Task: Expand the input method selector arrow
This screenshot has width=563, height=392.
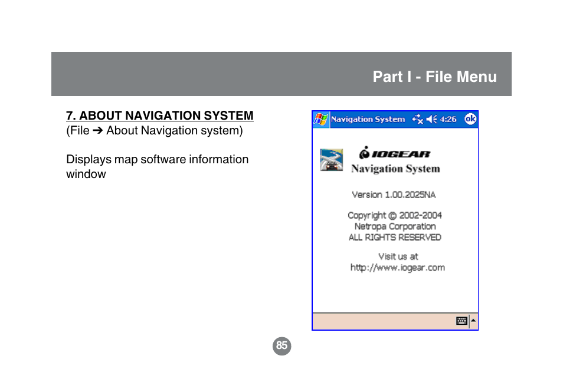Action: pos(473,321)
